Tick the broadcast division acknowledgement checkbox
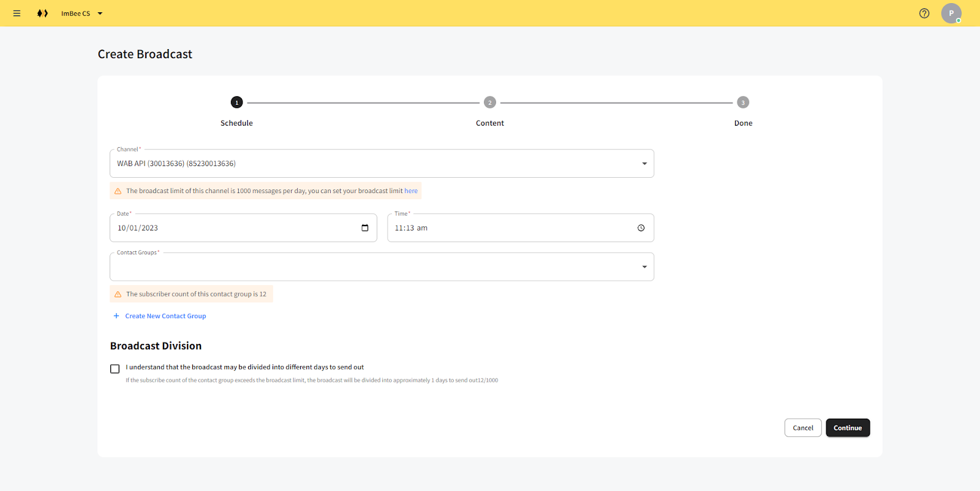The image size is (980, 491). coord(115,369)
